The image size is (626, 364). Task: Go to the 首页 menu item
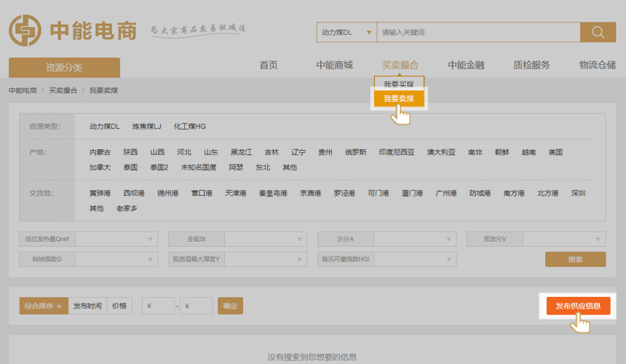pyautogui.click(x=269, y=65)
